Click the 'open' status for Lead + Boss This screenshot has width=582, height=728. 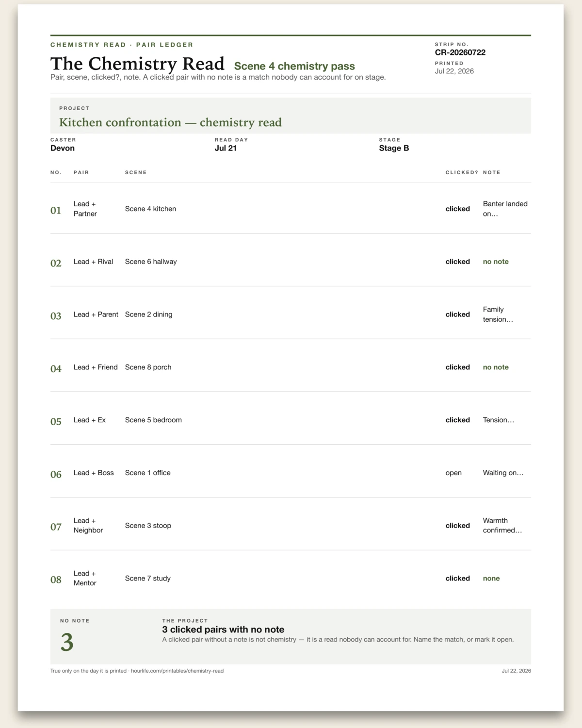pos(453,473)
